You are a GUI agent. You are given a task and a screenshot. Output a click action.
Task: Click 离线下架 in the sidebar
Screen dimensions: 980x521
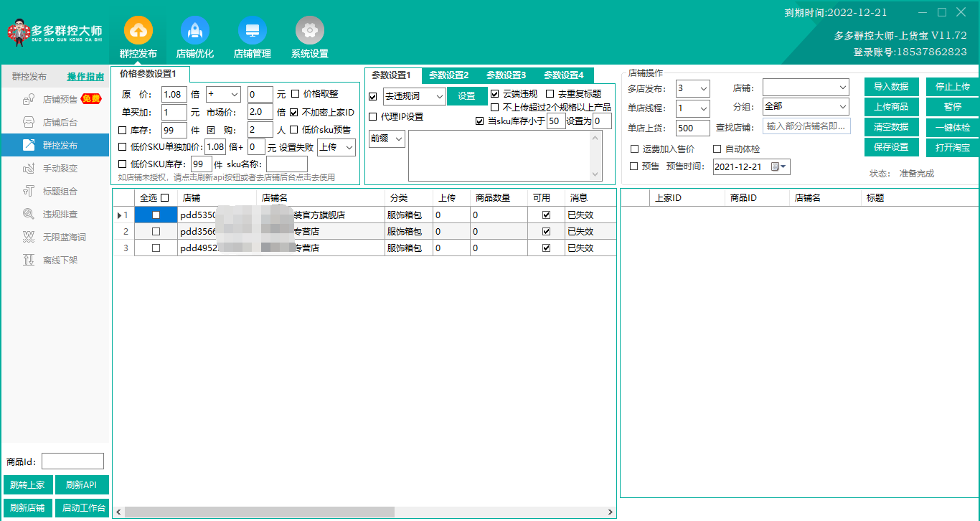[60, 260]
